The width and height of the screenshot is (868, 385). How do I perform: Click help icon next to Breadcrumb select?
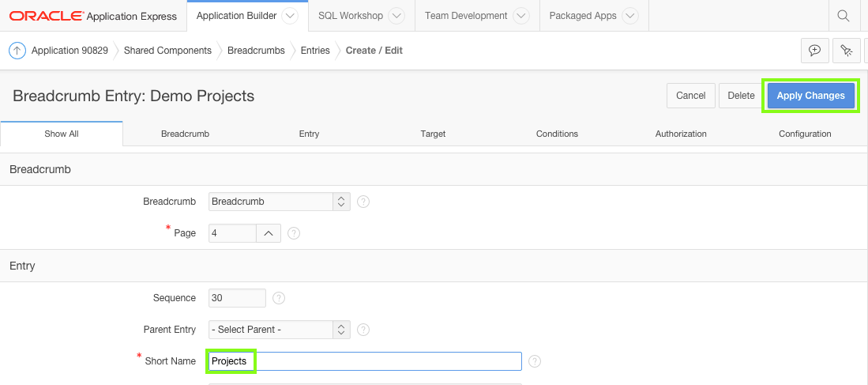363,202
